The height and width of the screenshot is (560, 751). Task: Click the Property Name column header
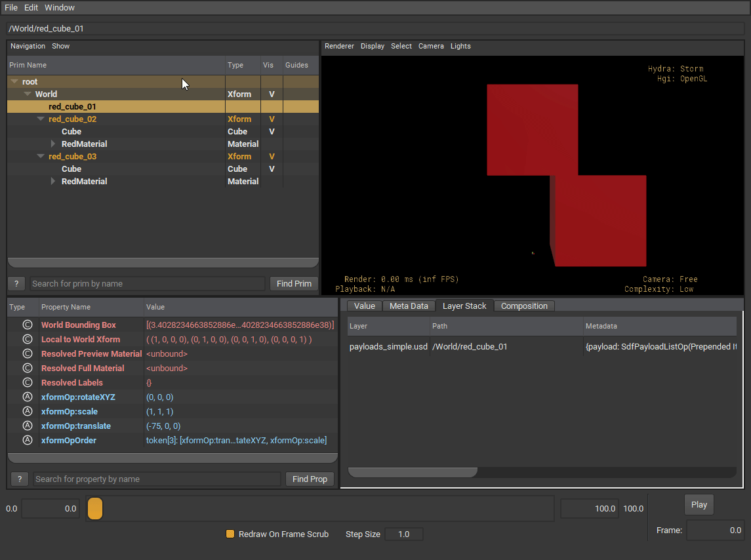pos(91,307)
